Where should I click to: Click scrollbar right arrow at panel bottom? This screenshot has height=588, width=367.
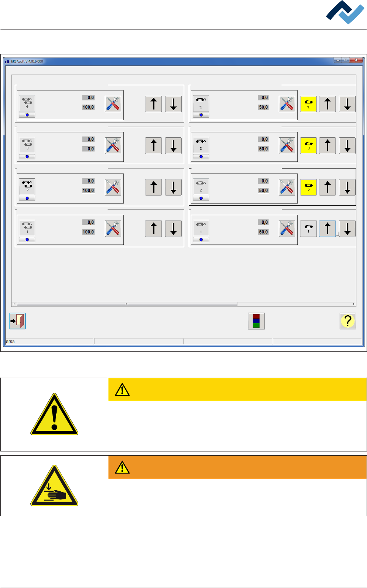(x=354, y=304)
